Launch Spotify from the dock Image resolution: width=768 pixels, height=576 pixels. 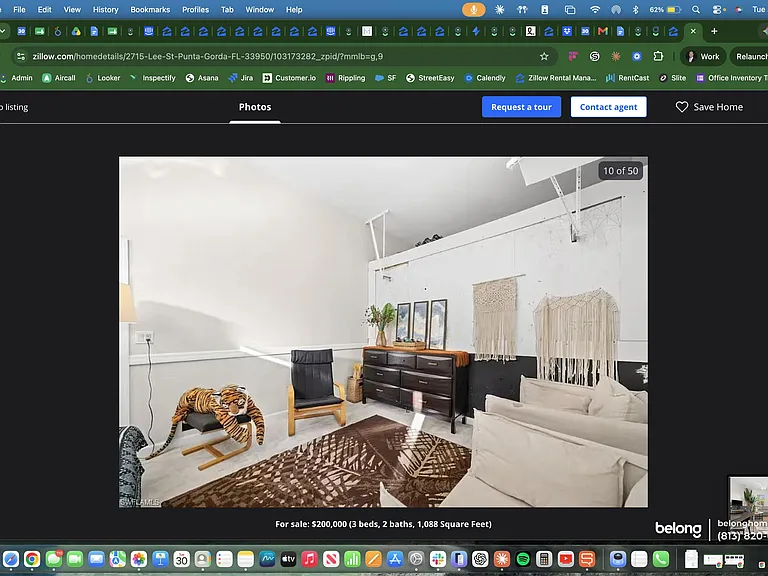(x=523, y=559)
